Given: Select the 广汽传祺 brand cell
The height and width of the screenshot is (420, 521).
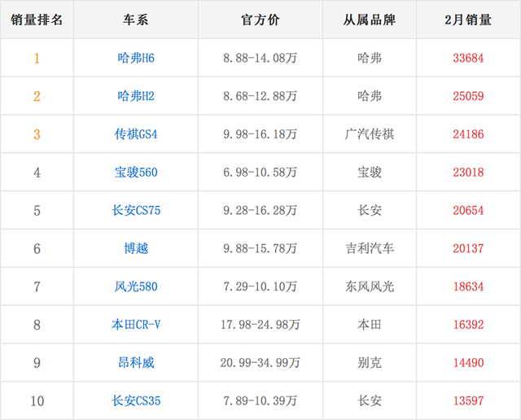Looking at the screenshot, I should pyautogui.click(x=370, y=134).
